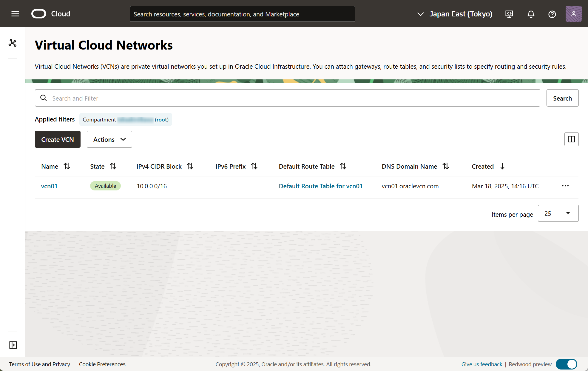Open the notifications bell
This screenshot has height=371, width=588.
click(531, 14)
